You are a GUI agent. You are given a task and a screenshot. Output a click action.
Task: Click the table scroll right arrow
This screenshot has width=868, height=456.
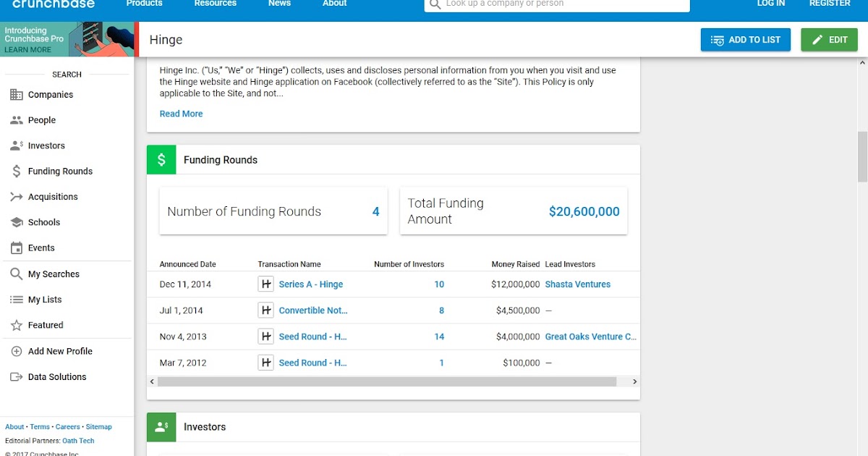(x=635, y=381)
